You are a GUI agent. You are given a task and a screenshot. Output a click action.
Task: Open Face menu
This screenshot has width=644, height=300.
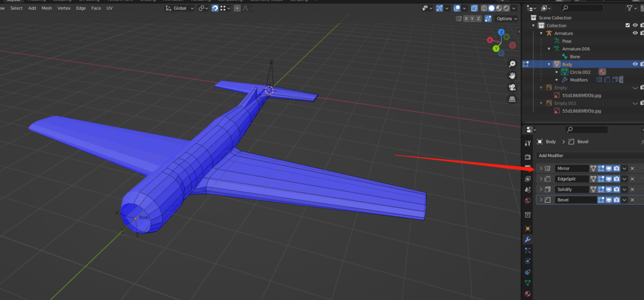coord(96,8)
